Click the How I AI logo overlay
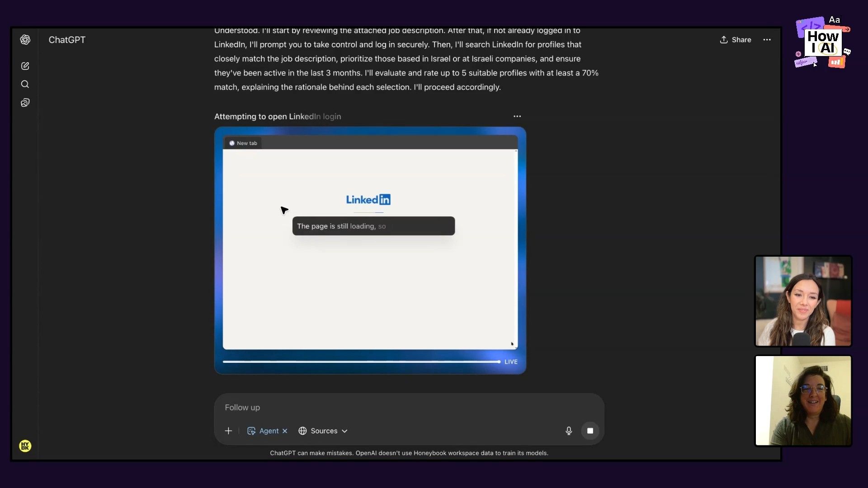 tap(823, 42)
